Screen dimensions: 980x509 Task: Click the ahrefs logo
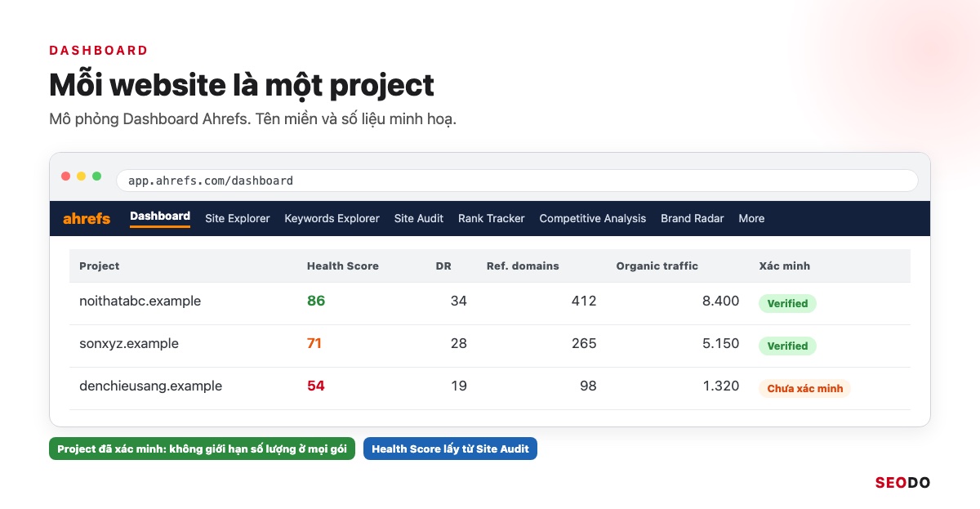pyautogui.click(x=87, y=218)
